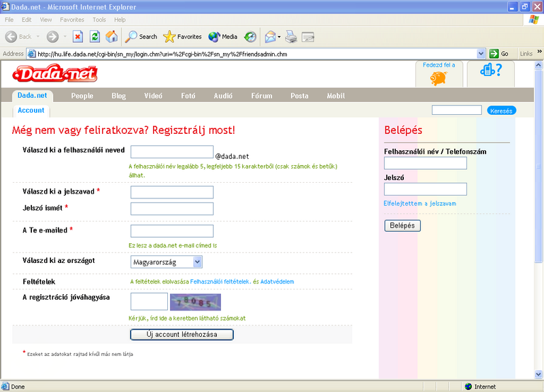Click the vertical scrollbar down arrow
This screenshot has width=544, height=392.
[539, 374]
